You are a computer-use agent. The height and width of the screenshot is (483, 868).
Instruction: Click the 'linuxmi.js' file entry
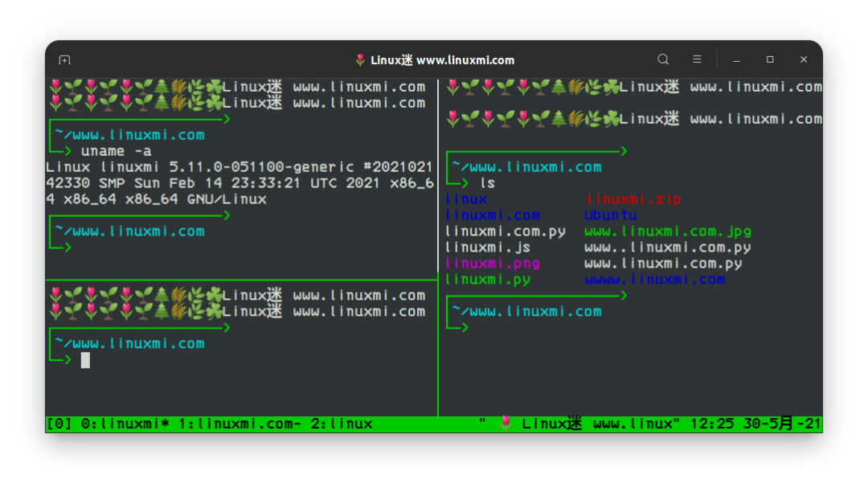488,248
